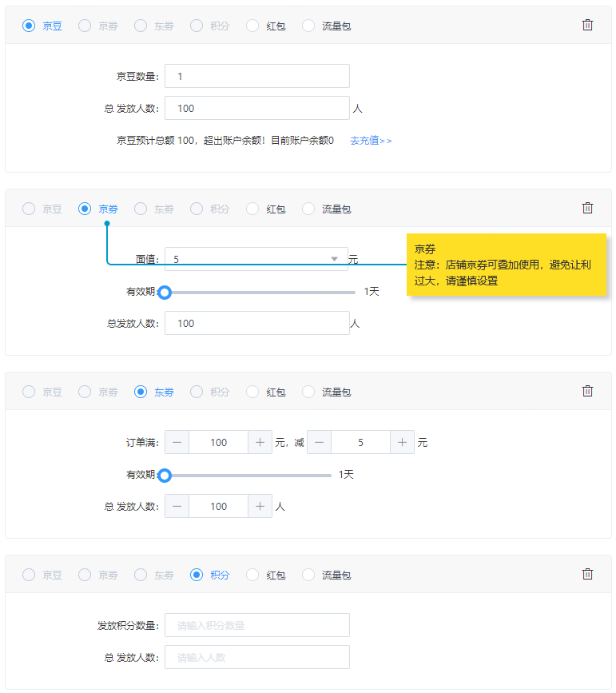
Task: Open the 面值 dropdown showing 5
Action: pyautogui.click(x=256, y=259)
